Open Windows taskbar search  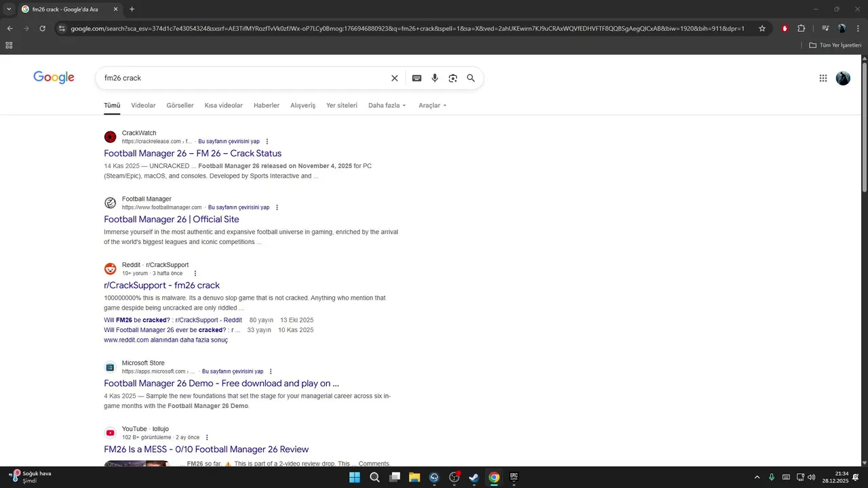(374, 477)
